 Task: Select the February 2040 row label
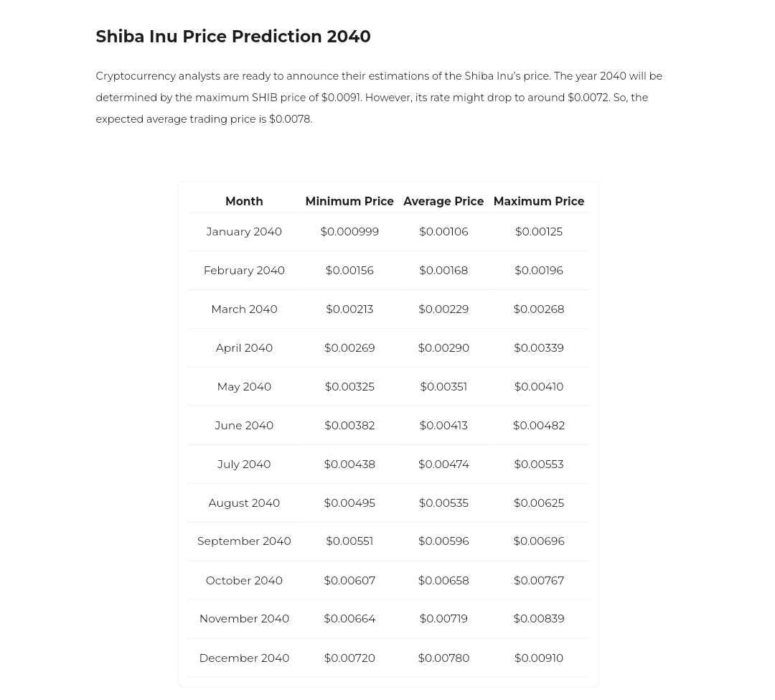click(x=244, y=271)
